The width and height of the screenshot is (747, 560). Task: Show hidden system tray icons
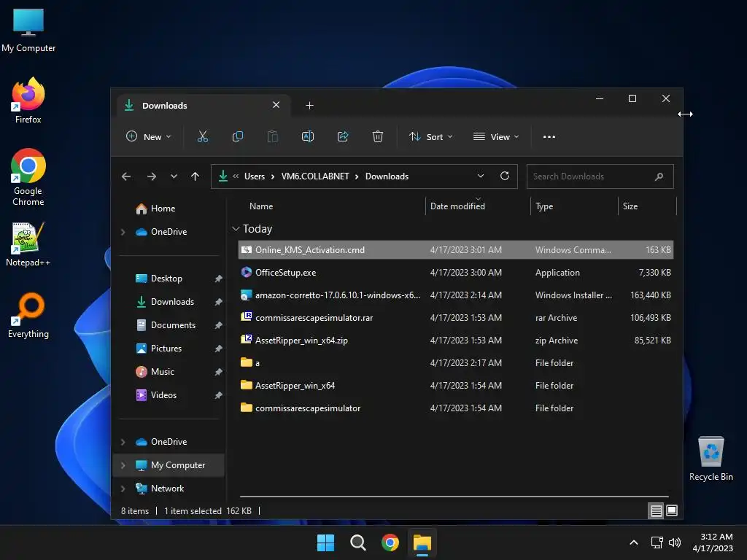634,542
